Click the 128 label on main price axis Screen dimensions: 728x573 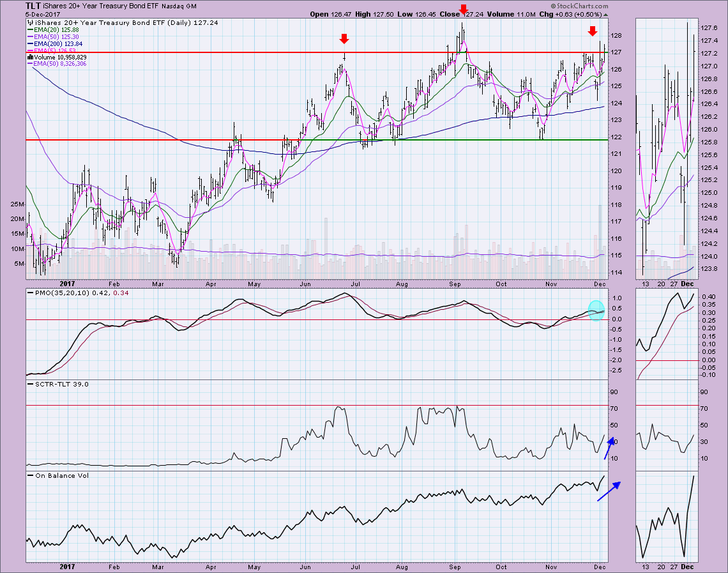(x=616, y=36)
